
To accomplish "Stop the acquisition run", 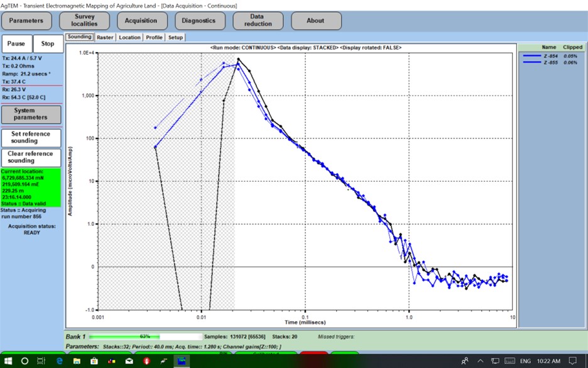I will coord(48,43).
